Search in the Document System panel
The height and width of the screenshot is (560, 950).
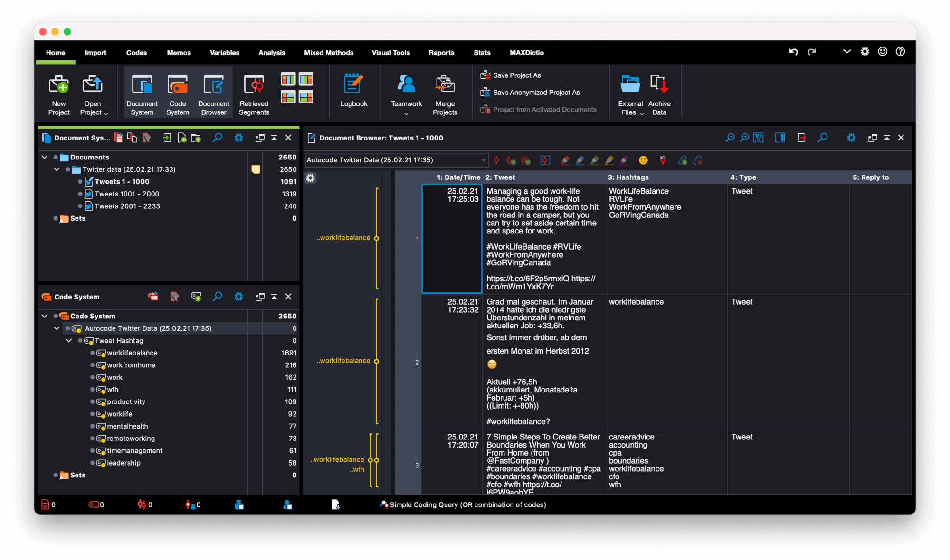217,138
